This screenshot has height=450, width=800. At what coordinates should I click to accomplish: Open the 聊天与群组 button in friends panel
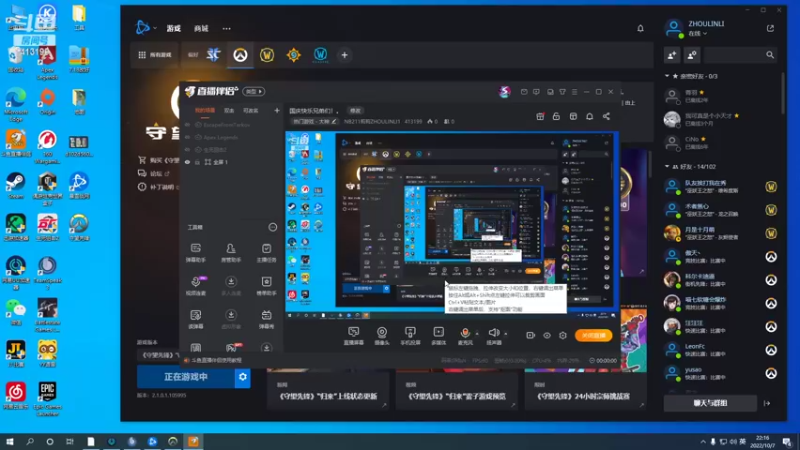click(710, 403)
